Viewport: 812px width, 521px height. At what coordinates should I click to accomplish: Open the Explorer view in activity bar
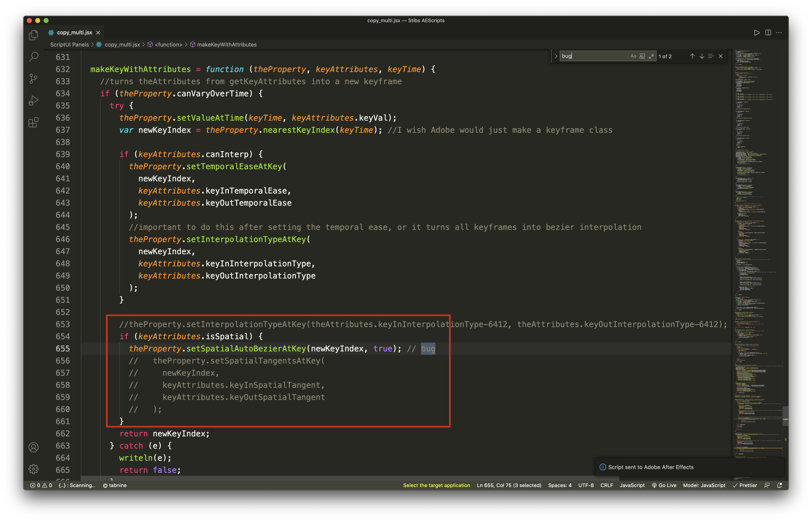[33, 35]
